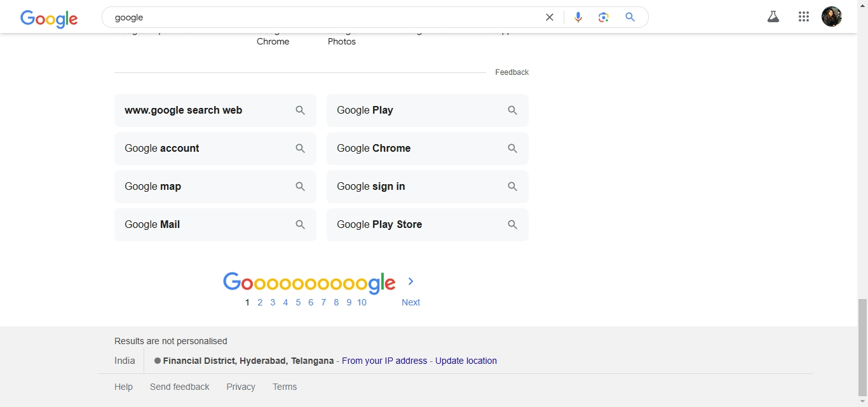The width and height of the screenshot is (868, 407).
Task: Choose the 'Google account' suggestion
Action: 215,149
